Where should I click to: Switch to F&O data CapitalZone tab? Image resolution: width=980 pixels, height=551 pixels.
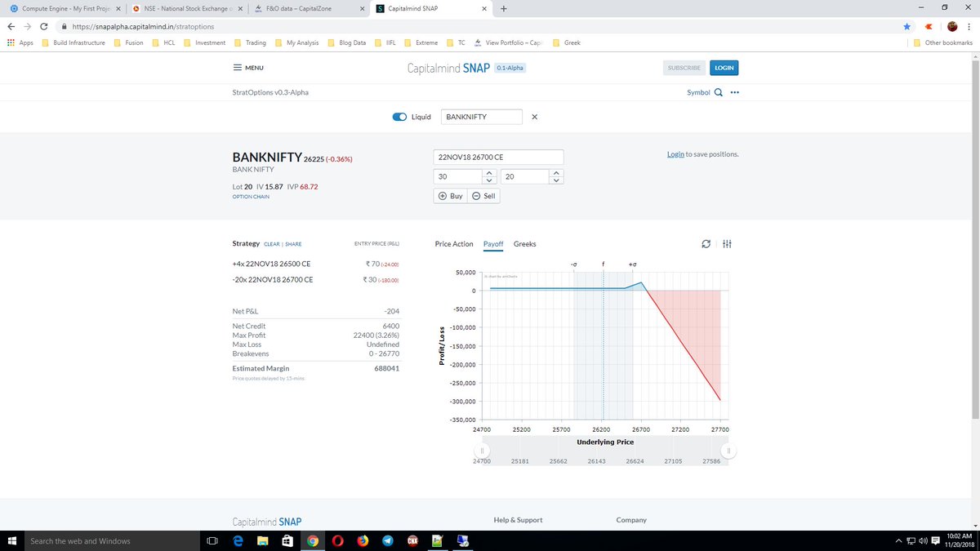tap(309, 8)
